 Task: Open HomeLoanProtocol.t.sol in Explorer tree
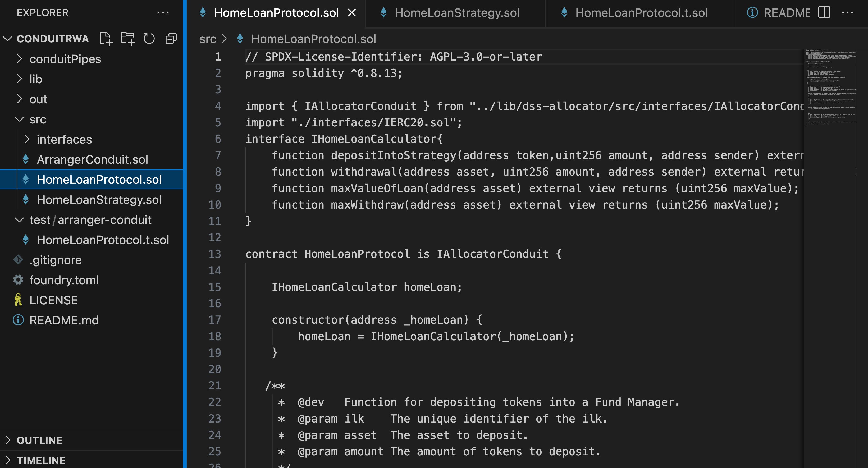pos(91,240)
